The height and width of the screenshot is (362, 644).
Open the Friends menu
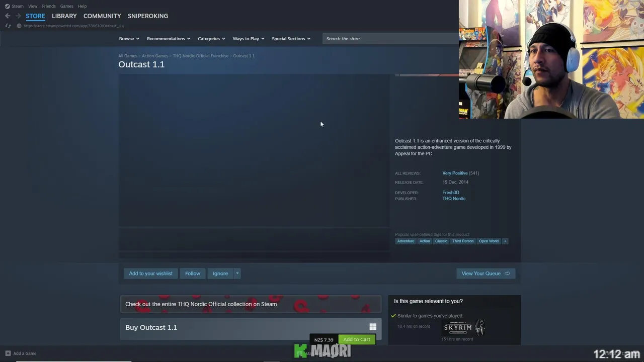49,6
